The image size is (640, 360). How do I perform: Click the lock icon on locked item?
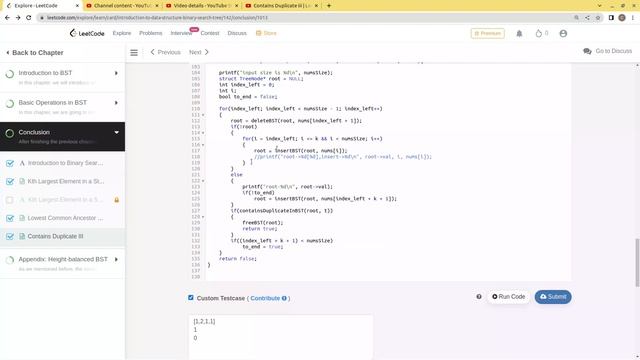(x=117, y=200)
